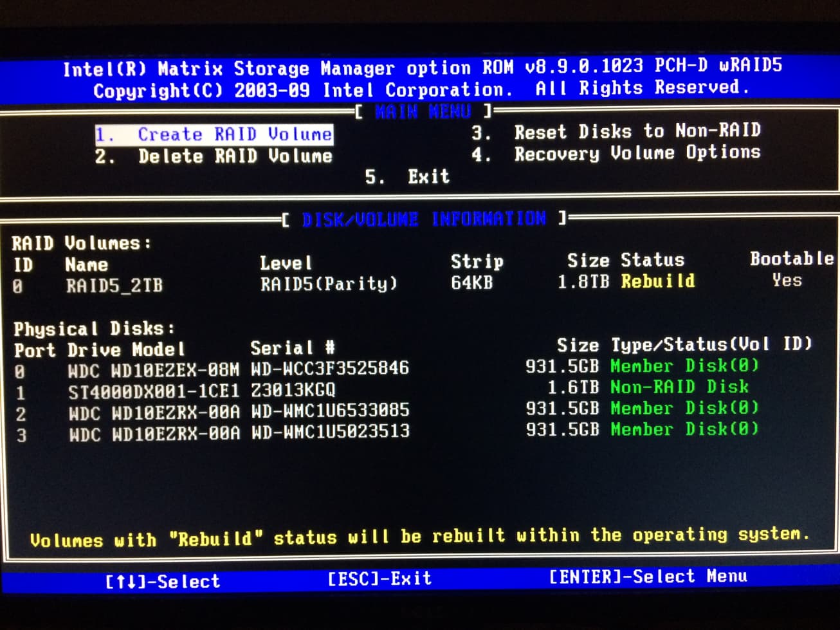
Task: Click the 1.6TB disk size
Action: (x=572, y=387)
